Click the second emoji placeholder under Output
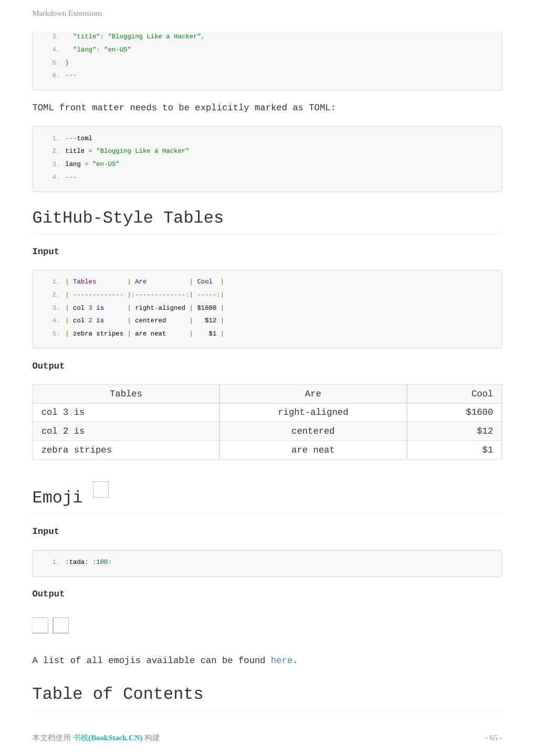535x756 pixels. point(61,625)
